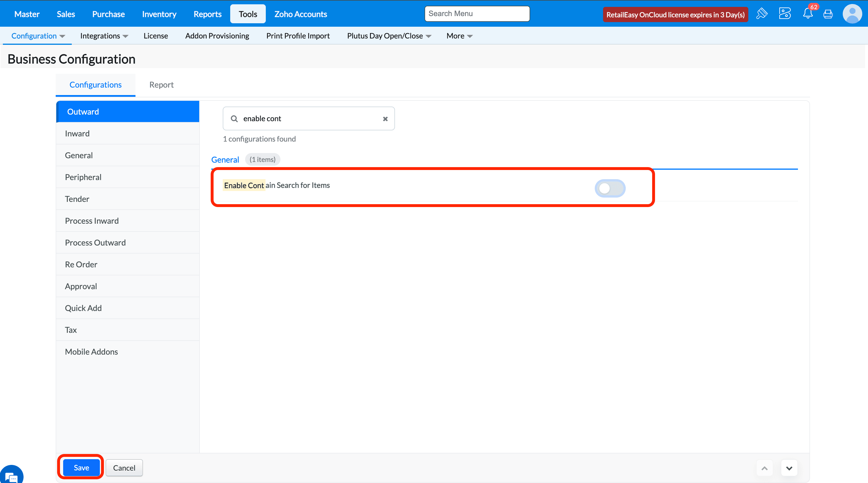Viewport: 868px width, 483px height.
Task: Open notifications bell with 62 badge
Action: click(x=808, y=14)
